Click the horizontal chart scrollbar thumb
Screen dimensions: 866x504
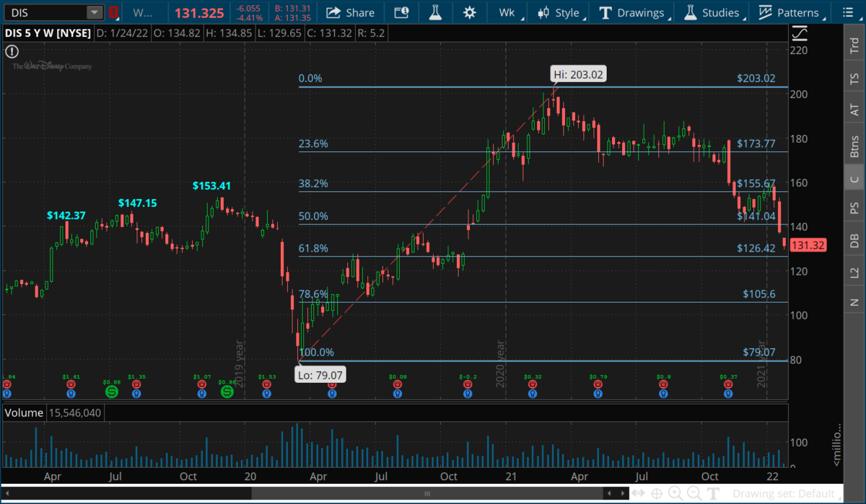tap(427, 494)
